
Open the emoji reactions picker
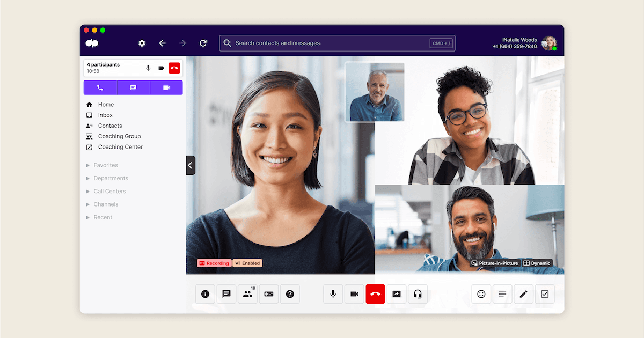[x=481, y=293]
